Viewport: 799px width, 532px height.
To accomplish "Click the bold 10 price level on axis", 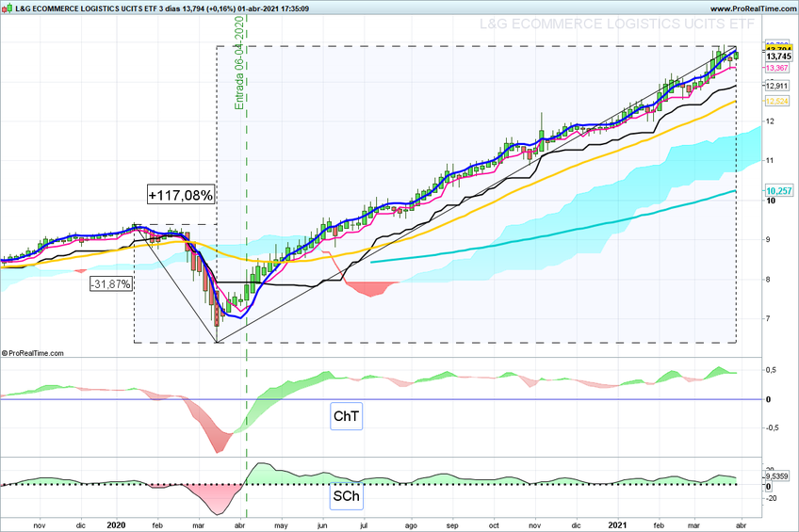I will 771,201.
